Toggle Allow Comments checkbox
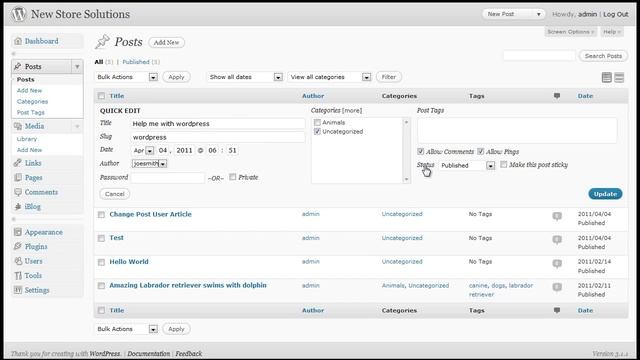Viewport: 640px width, 360px height. [x=420, y=151]
